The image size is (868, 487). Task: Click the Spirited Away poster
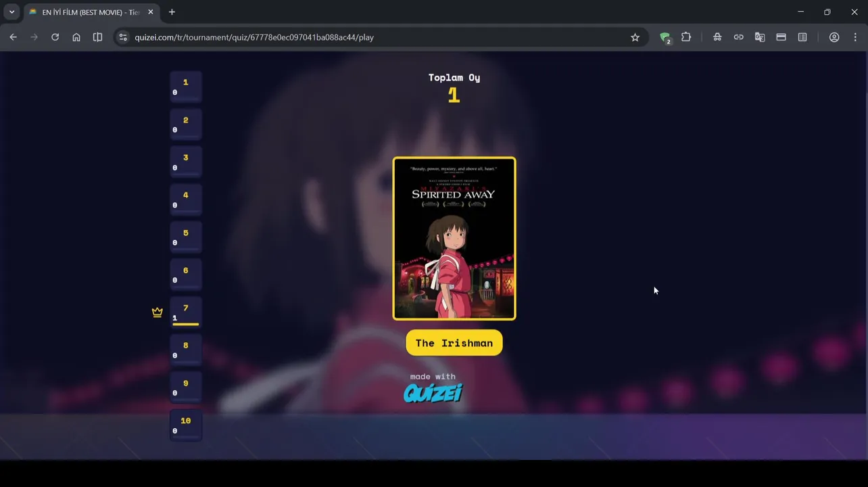tap(454, 239)
